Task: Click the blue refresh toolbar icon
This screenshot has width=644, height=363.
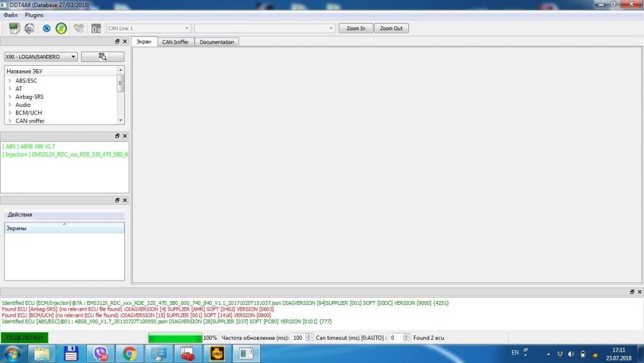Action: point(46,28)
